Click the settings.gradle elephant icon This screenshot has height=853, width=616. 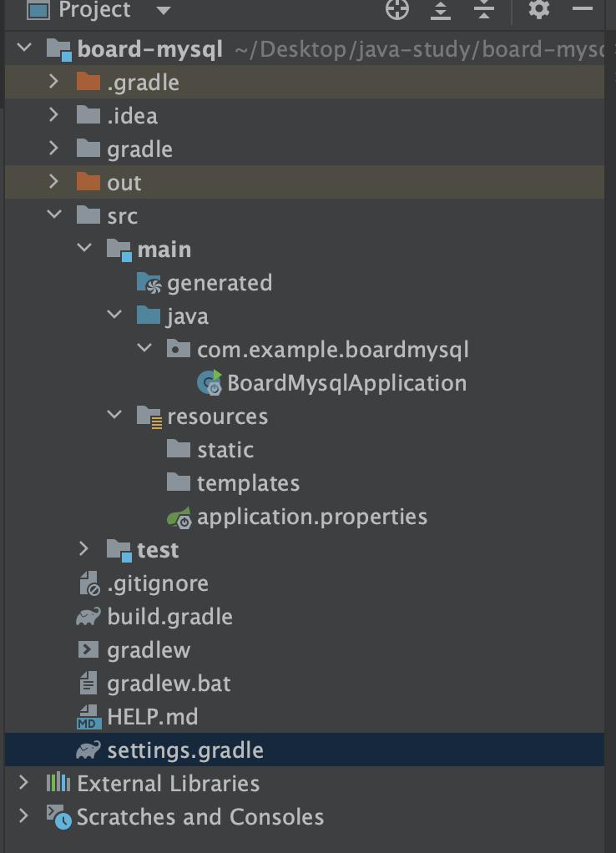click(88, 750)
